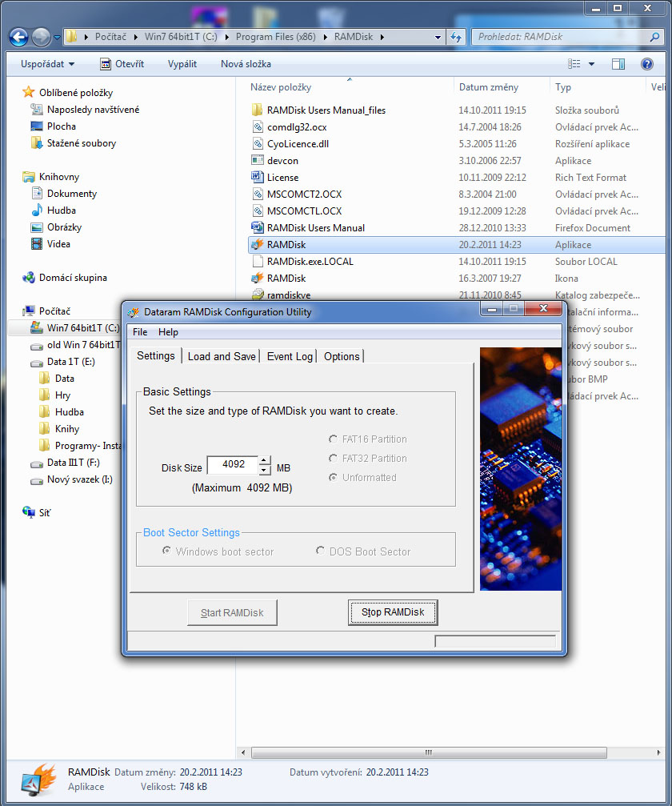This screenshot has height=806, width=672.
Task: Open Uspořádat dropdown menu
Action: (x=47, y=64)
